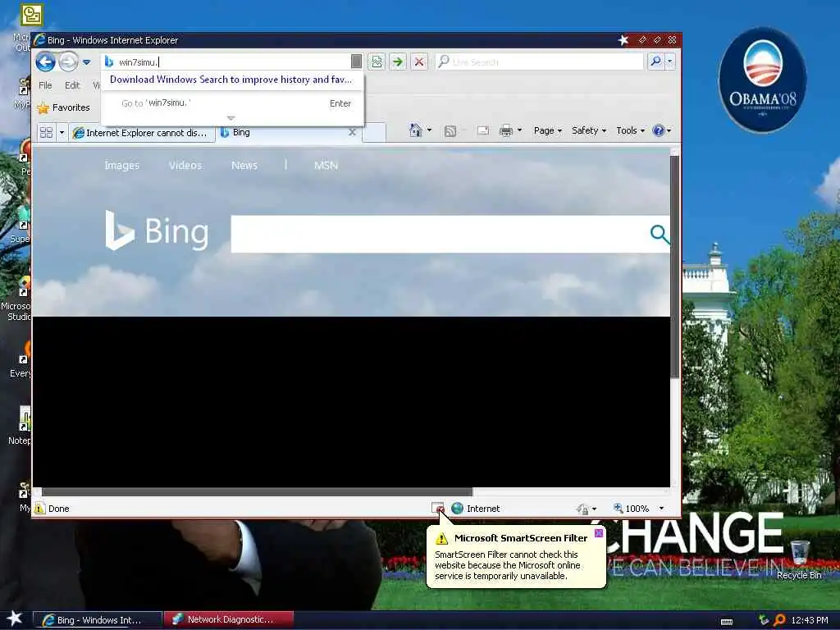Click the RSS feeds icon

pos(450,130)
